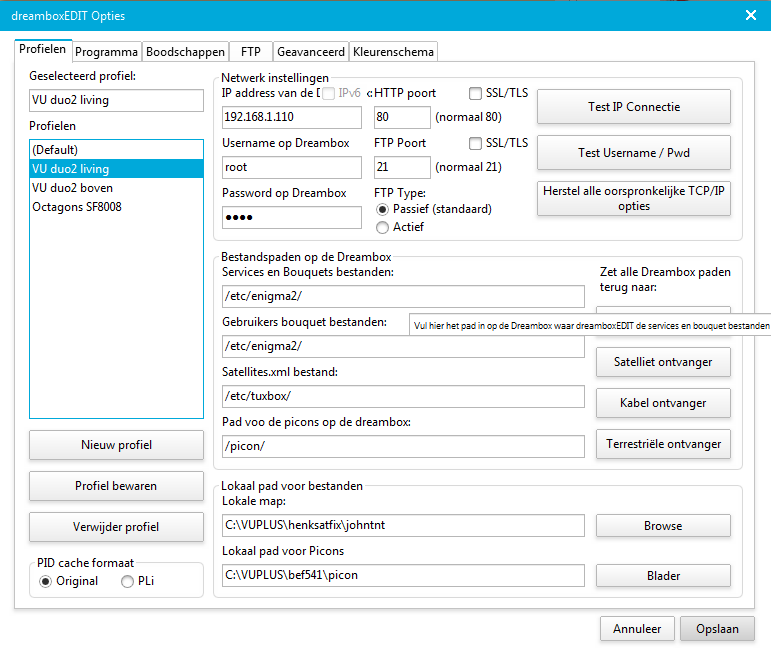Select the VU duo2 living profile
The width and height of the screenshot is (771, 654).
pos(117,169)
